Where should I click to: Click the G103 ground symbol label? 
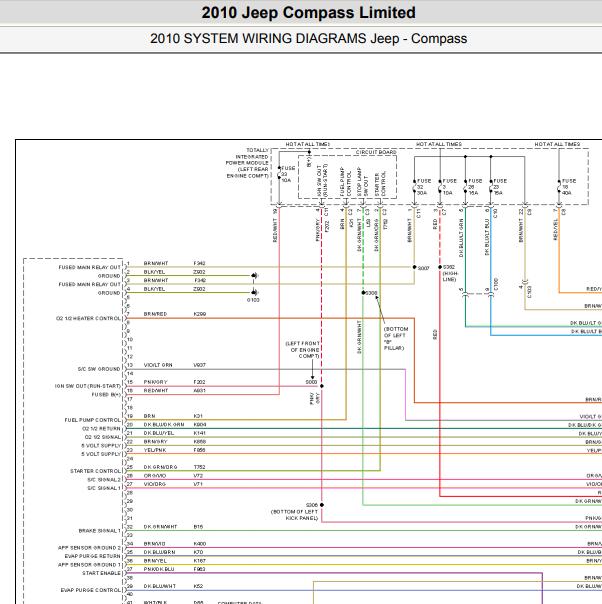[253, 300]
